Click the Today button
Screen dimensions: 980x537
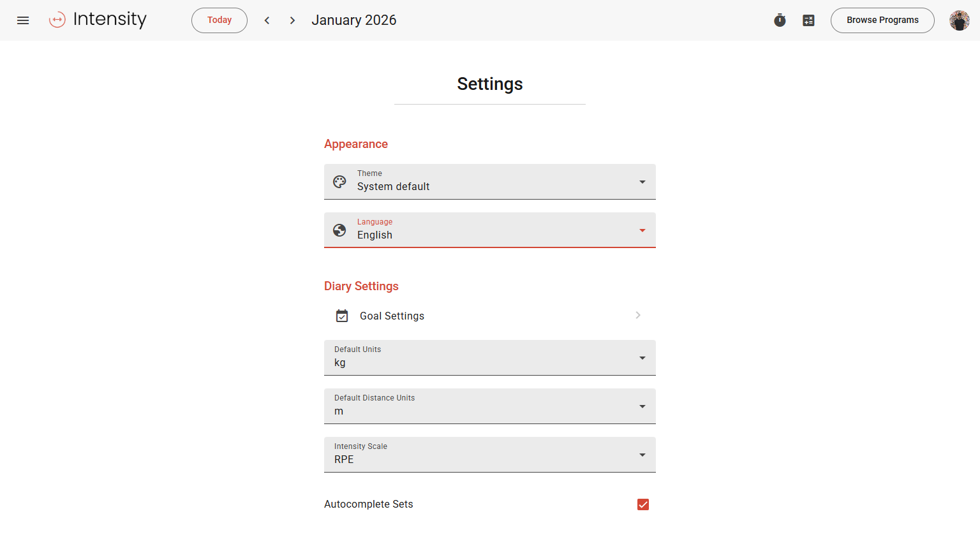point(219,20)
